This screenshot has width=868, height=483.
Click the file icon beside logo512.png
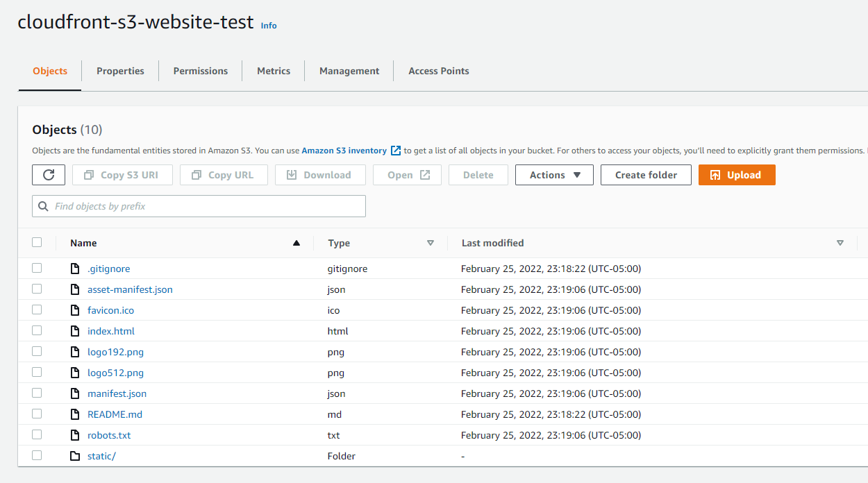(75, 373)
